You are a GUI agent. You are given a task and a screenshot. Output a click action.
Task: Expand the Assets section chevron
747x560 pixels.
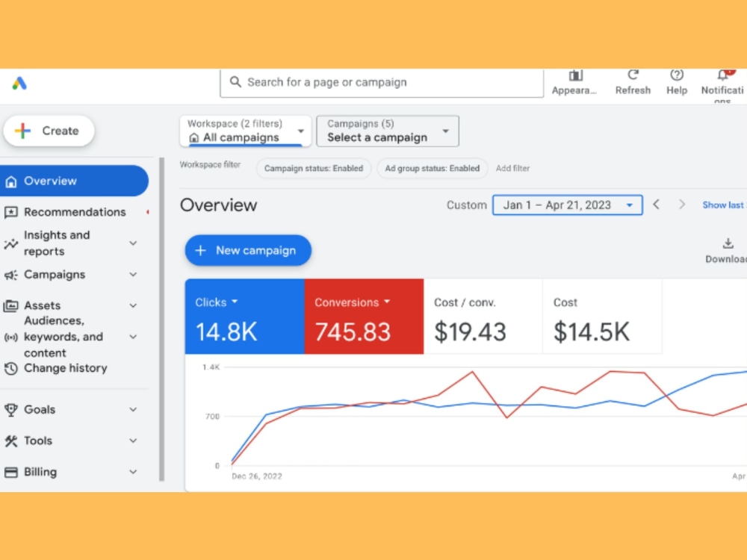coord(134,305)
